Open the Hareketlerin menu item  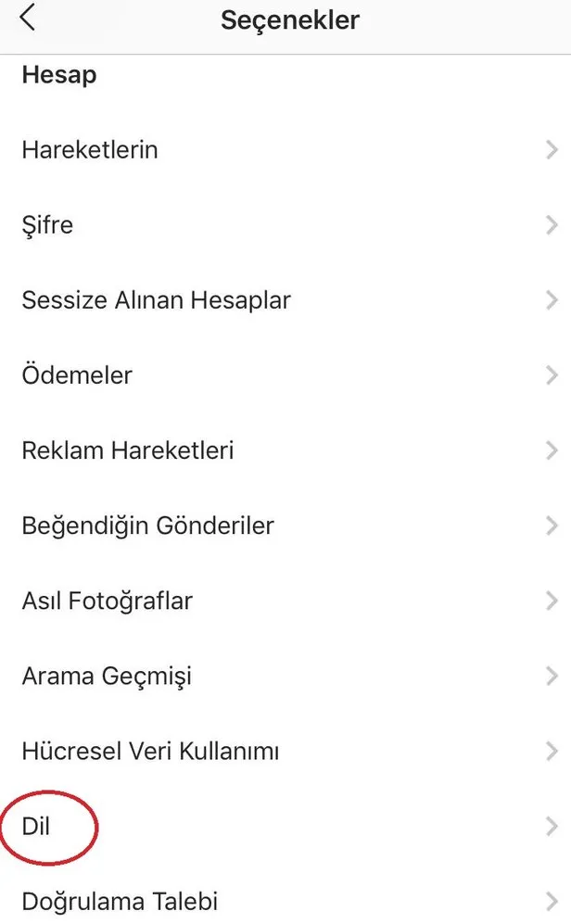(x=90, y=149)
